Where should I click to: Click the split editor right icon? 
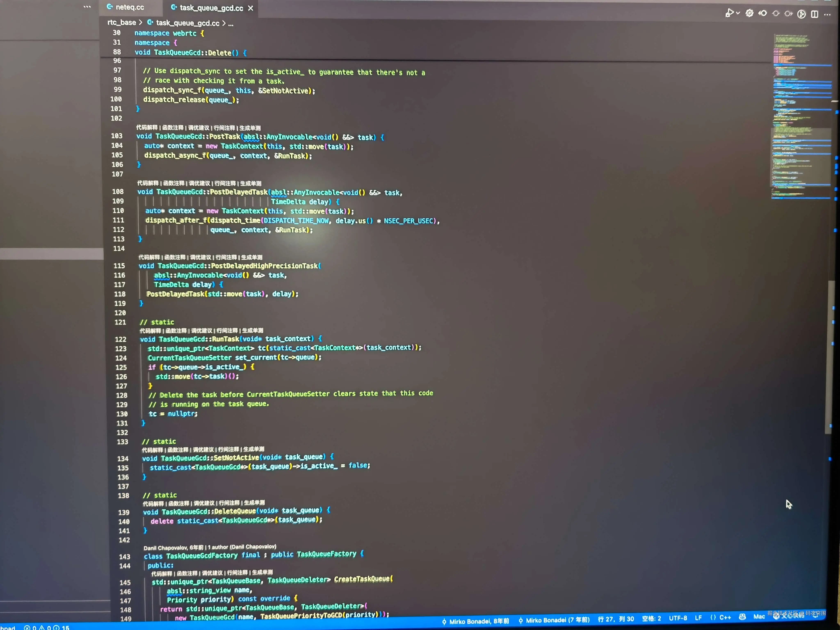coord(815,14)
